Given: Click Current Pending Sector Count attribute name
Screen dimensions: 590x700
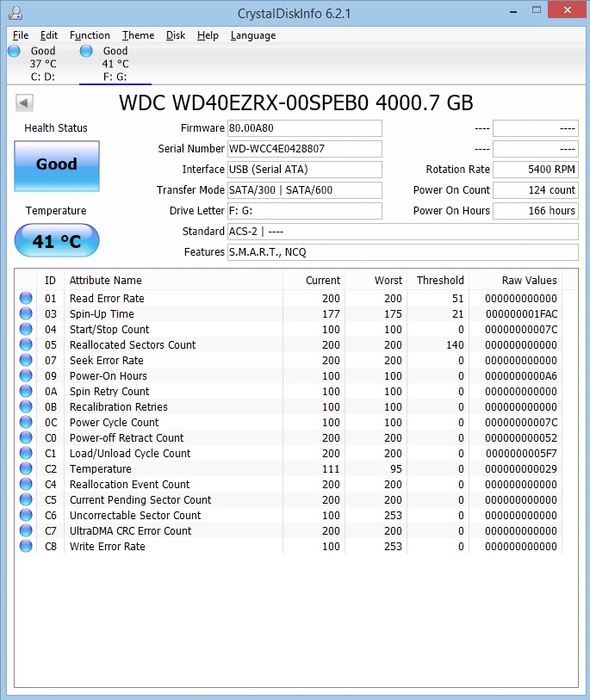Looking at the screenshot, I should [140, 499].
